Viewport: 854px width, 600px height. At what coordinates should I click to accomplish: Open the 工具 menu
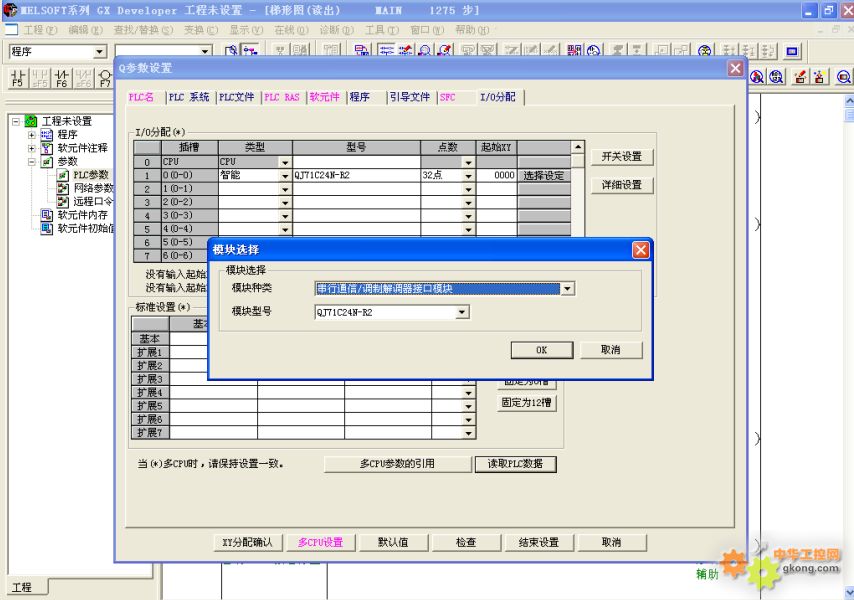[382, 29]
